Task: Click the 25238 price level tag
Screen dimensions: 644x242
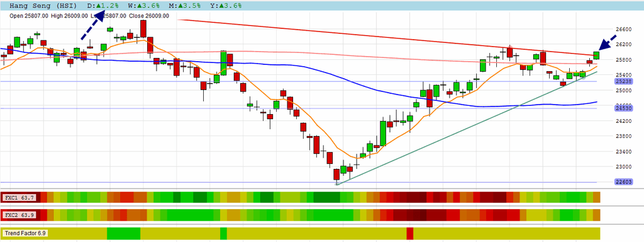Action: pyautogui.click(x=623, y=81)
